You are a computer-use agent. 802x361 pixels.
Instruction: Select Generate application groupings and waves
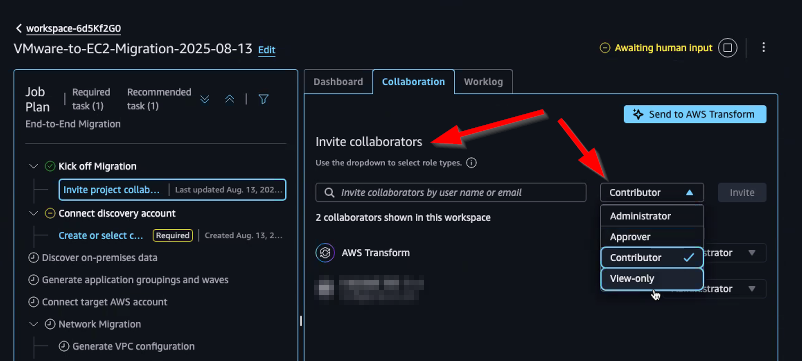pos(135,280)
